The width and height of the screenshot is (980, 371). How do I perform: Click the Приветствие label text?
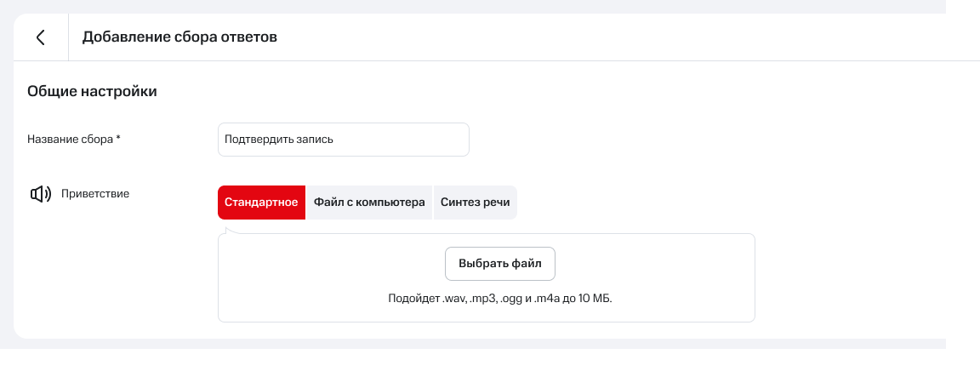point(95,194)
